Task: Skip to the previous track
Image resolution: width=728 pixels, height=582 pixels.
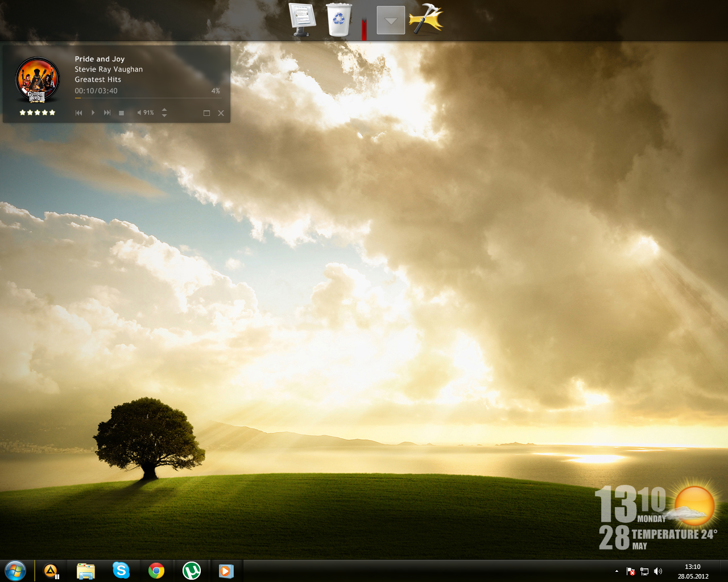Action: pyautogui.click(x=79, y=113)
